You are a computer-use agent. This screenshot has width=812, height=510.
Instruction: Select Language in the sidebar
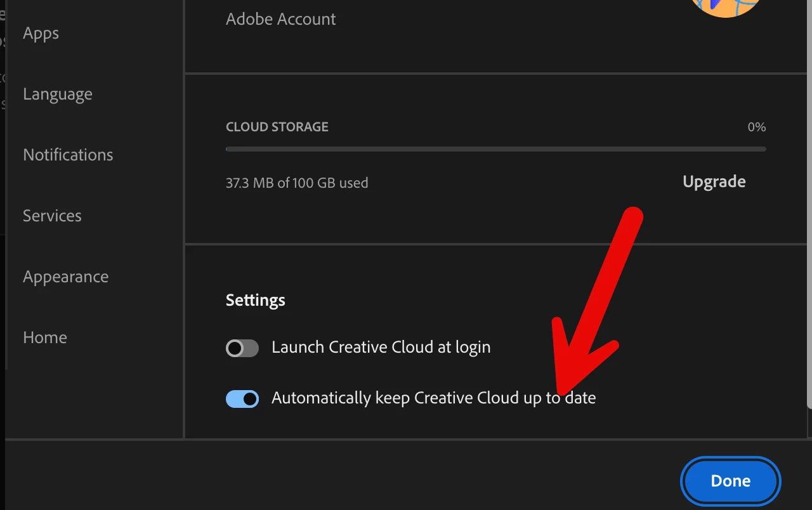point(58,95)
